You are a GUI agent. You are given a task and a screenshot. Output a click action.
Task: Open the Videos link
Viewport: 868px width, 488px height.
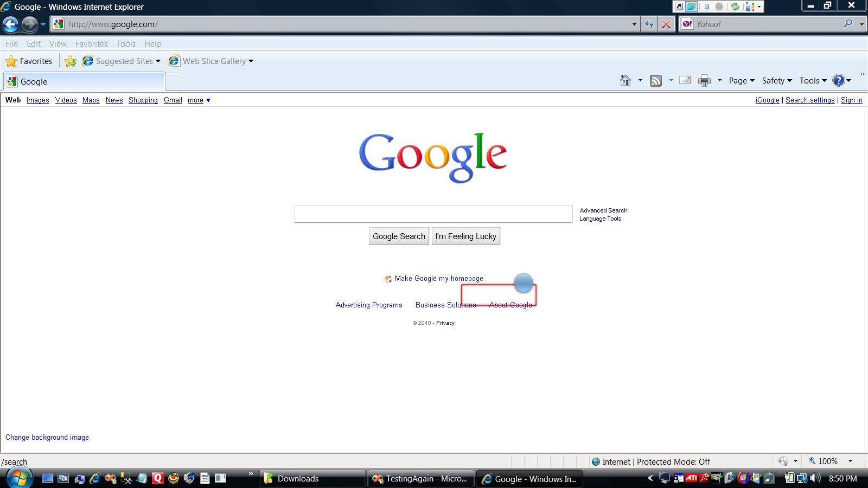click(x=66, y=100)
